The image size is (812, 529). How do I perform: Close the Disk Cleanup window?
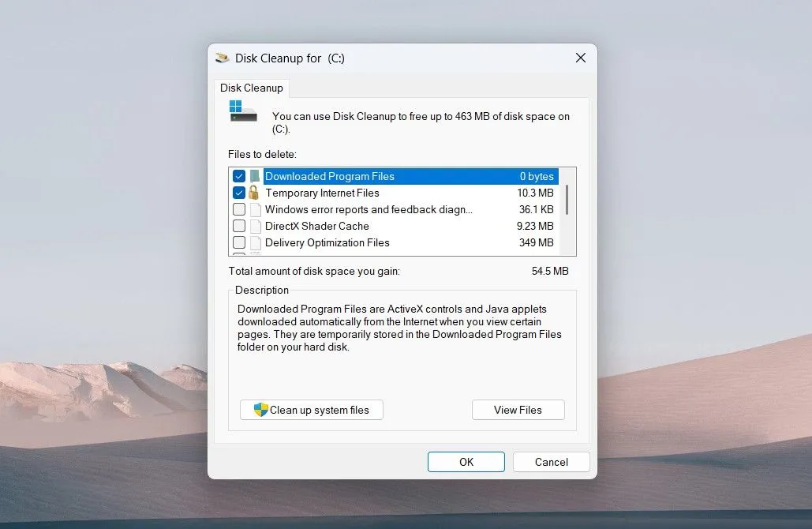click(x=581, y=58)
